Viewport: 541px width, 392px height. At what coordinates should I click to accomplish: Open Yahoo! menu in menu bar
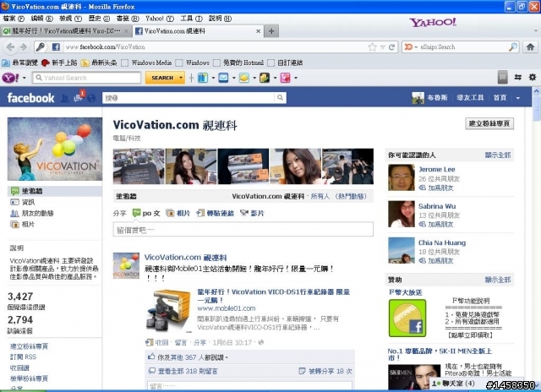pyautogui.click(x=160, y=19)
